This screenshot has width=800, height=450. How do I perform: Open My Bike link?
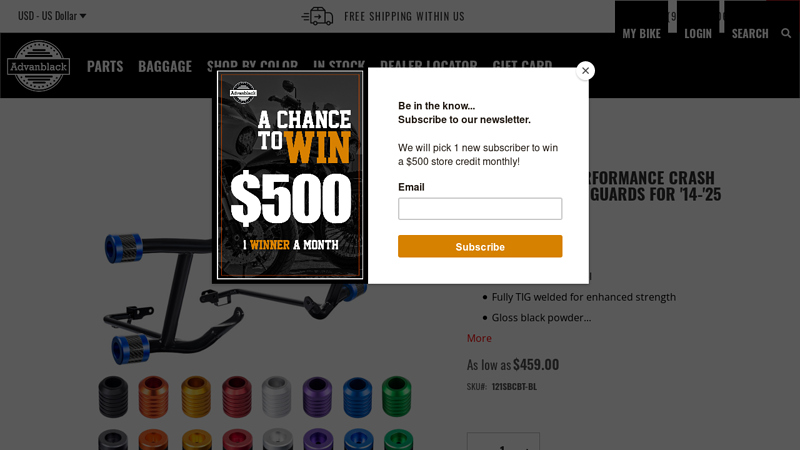tap(641, 34)
